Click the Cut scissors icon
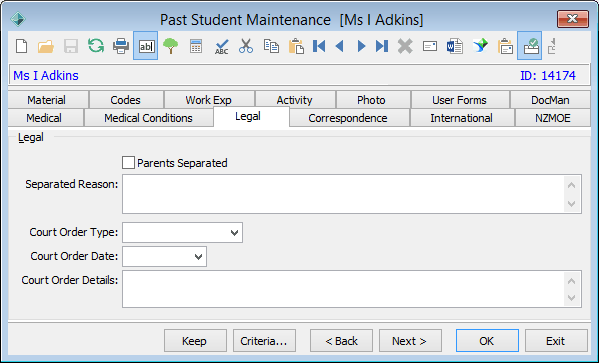 246,46
